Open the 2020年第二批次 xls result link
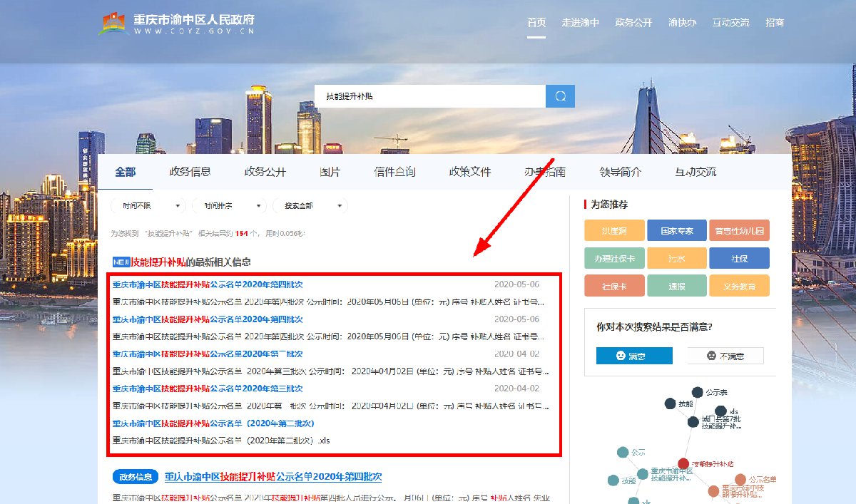Screen dimensions: 856x504 (x=213, y=423)
